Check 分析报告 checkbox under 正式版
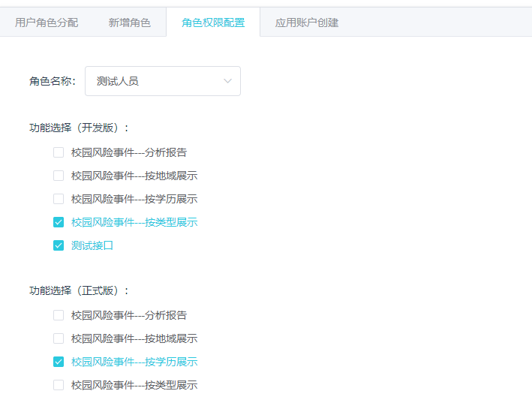 59,315
